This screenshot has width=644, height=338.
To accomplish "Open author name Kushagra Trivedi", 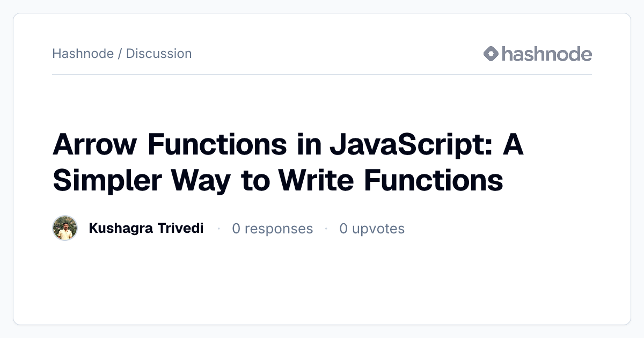I will (x=146, y=229).
